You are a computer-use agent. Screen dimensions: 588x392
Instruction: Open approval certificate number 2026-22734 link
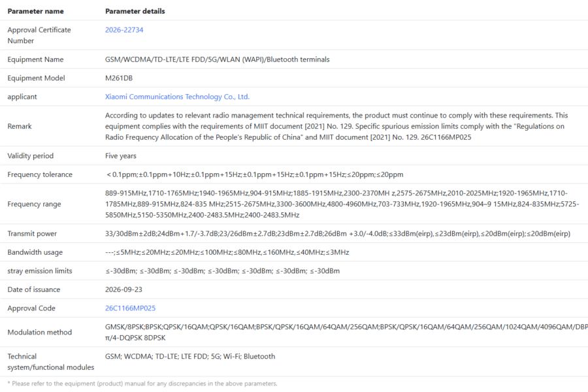124,30
